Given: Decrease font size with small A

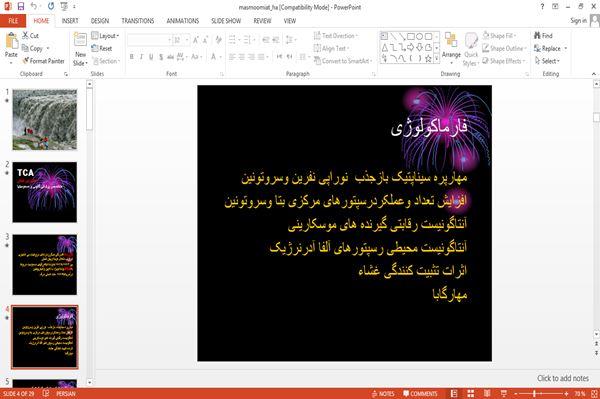Looking at the screenshot, I should pyautogui.click(x=205, y=40).
